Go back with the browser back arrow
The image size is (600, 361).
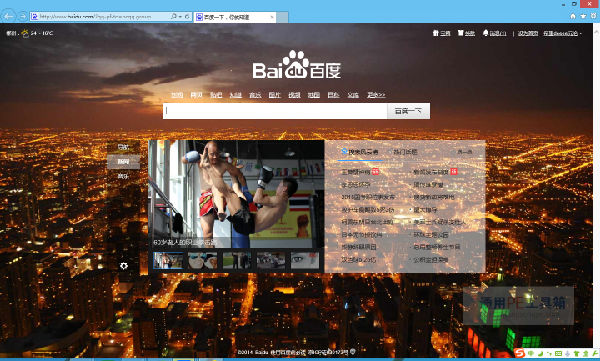click(x=8, y=16)
